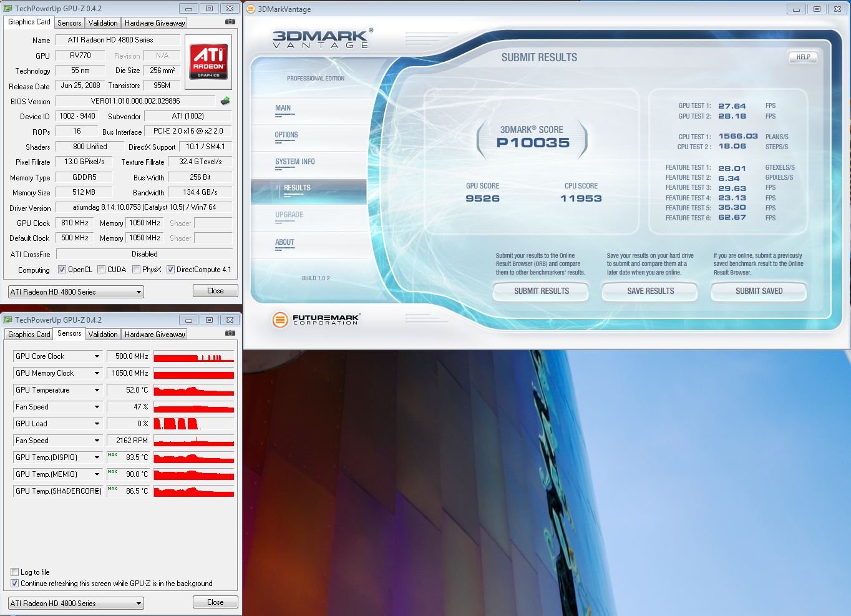The width and height of the screenshot is (851, 616).
Task: Click the GPU-Z title bar icon in Sensors window
Action: pyautogui.click(x=8, y=320)
